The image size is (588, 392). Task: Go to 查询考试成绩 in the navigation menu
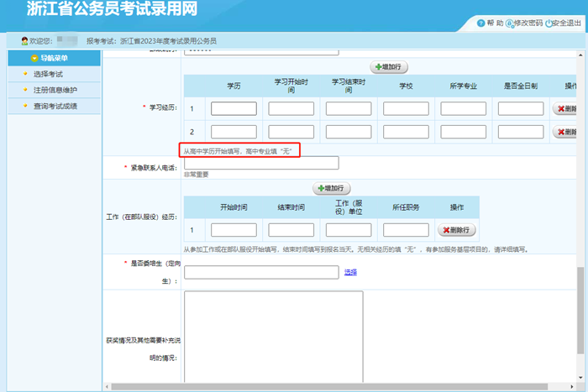coord(55,106)
